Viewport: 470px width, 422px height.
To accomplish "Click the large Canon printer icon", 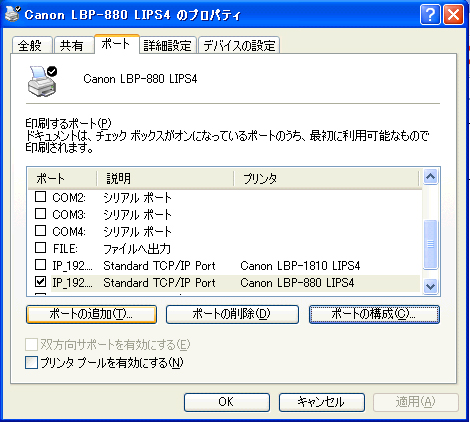I will click(42, 81).
